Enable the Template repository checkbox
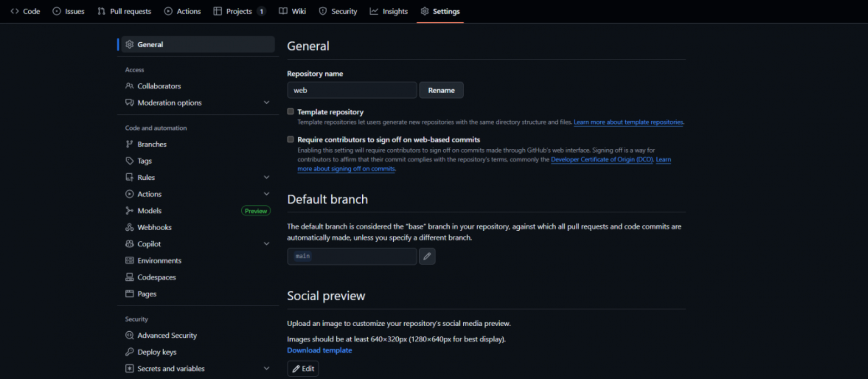The height and width of the screenshot is (379, 868). pyautogui.click(x=290, y=112)
